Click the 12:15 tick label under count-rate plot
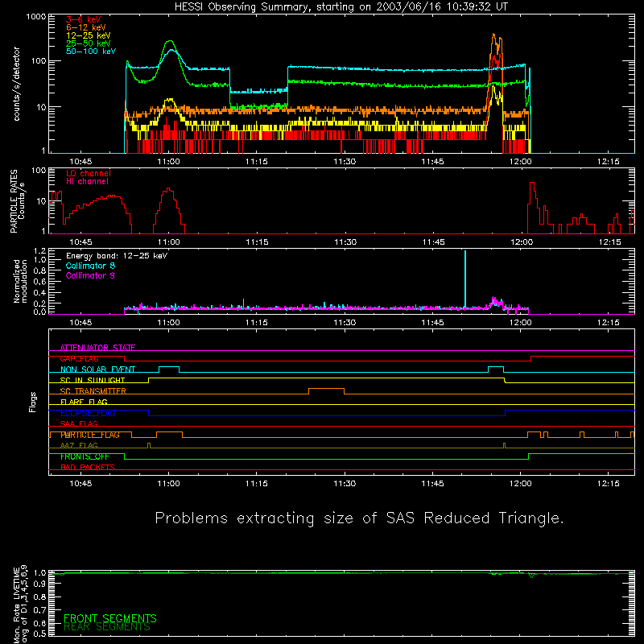This screenshot has height=644, width=644. point(609,162)
